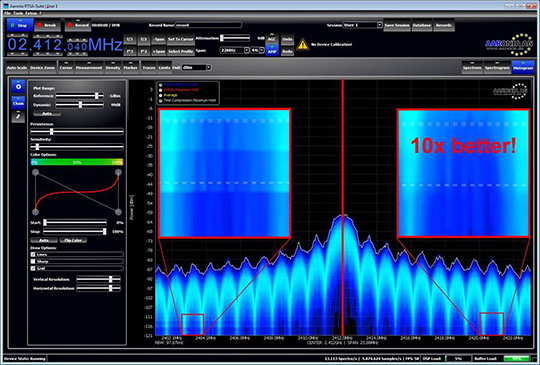Screen dimensions: 540x365
Task: Click the red Record button
Action: coord(78,25)
